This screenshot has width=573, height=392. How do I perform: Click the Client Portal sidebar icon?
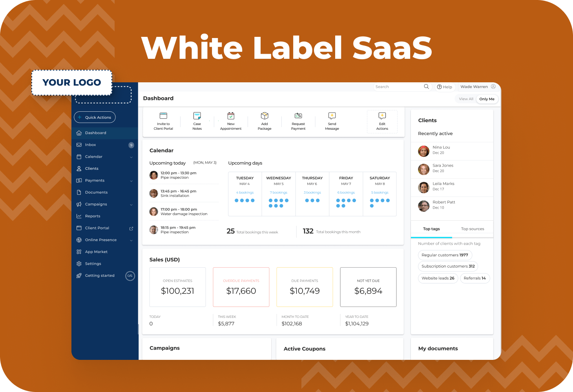(79, 228)
